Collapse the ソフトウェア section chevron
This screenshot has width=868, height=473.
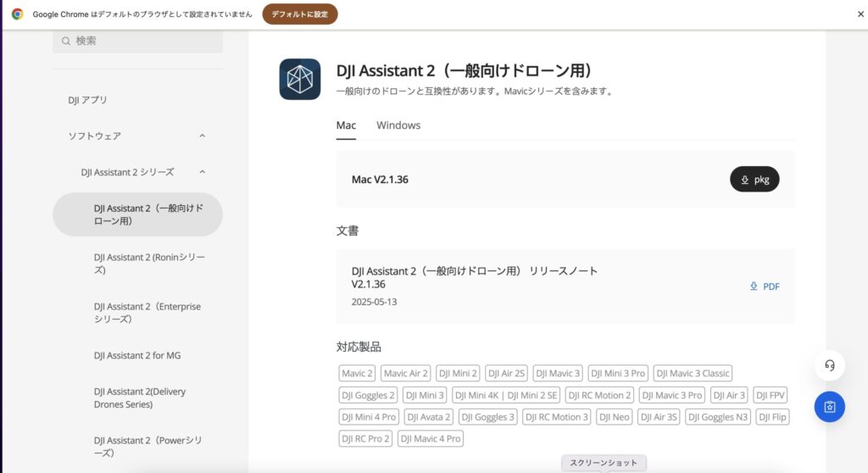(x=202, y=136)
